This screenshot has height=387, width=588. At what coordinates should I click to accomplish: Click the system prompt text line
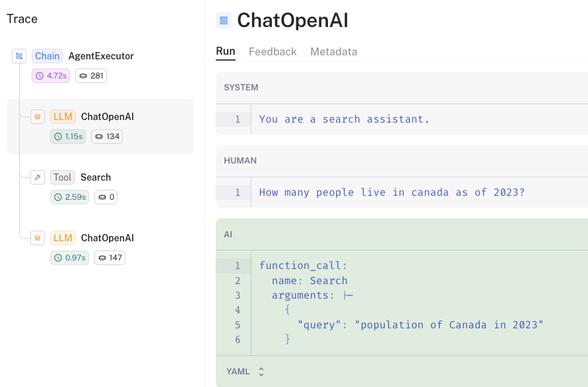[344, 119]
